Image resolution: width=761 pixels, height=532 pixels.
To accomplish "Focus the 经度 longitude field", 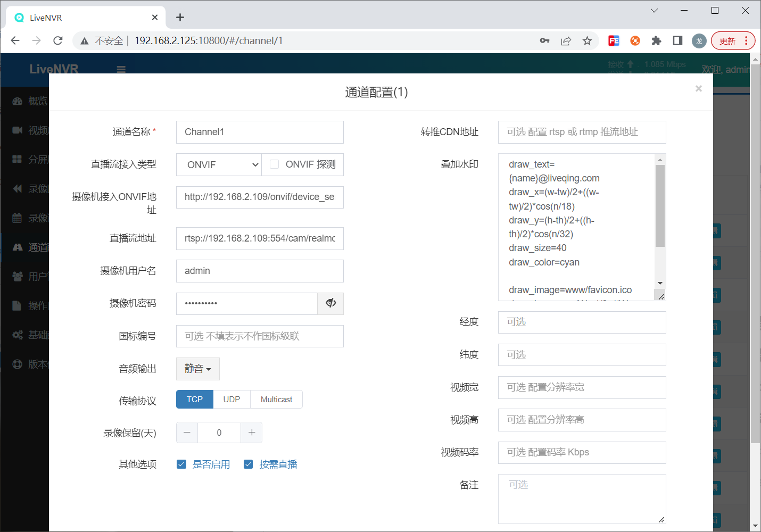I will (582, 322).
